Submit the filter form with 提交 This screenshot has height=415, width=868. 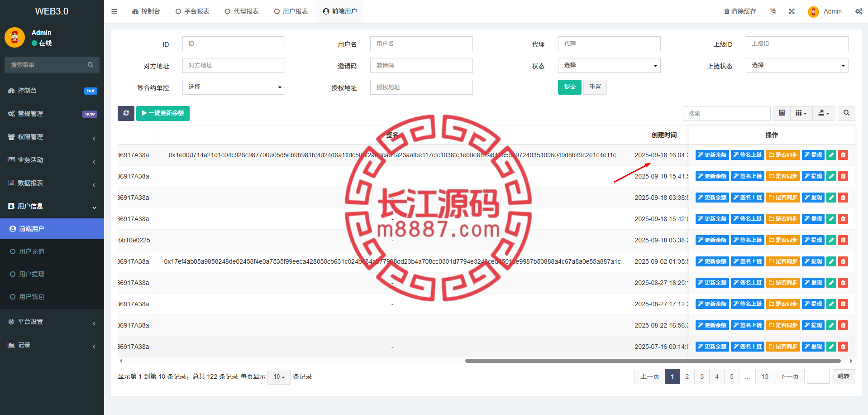[570, 87]
